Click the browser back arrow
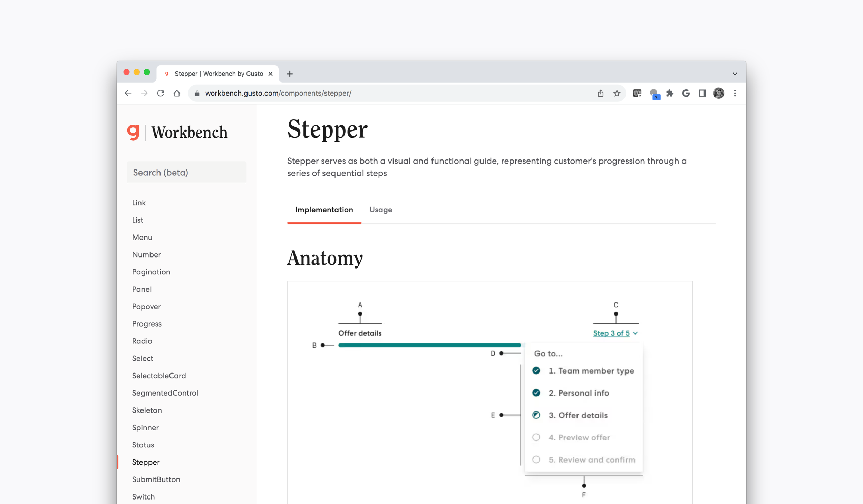 (128, 93)
